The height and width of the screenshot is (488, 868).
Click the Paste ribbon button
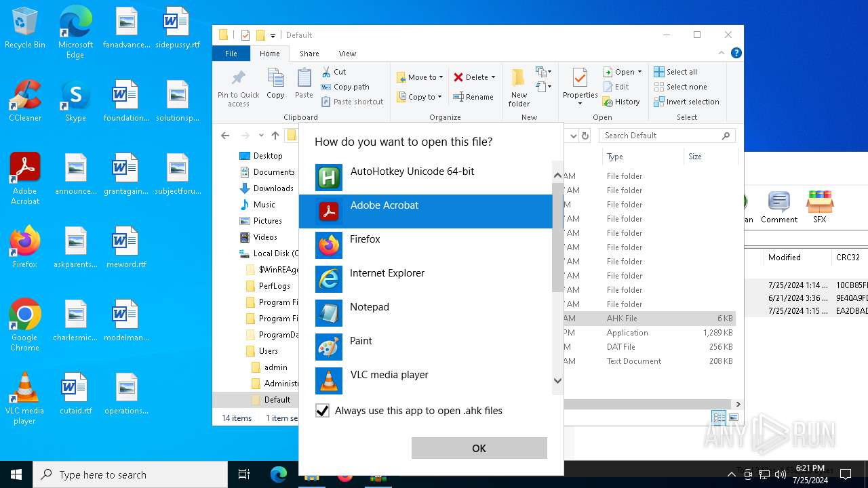click(304, 84)
